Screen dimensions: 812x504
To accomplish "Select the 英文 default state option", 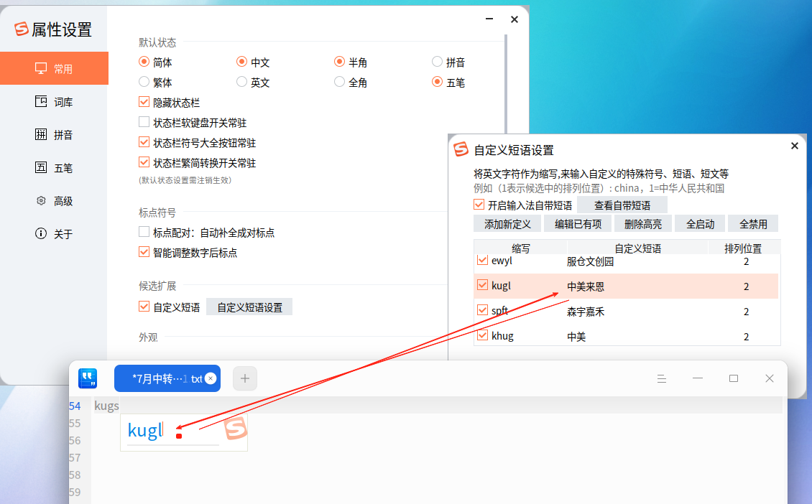I will 241,82.
